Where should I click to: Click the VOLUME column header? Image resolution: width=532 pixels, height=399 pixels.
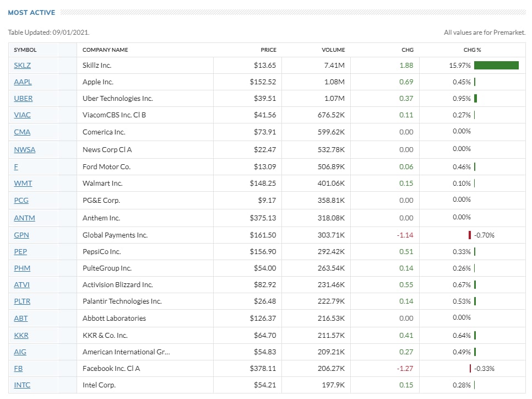pyautogui.click(x=333, y=50)
